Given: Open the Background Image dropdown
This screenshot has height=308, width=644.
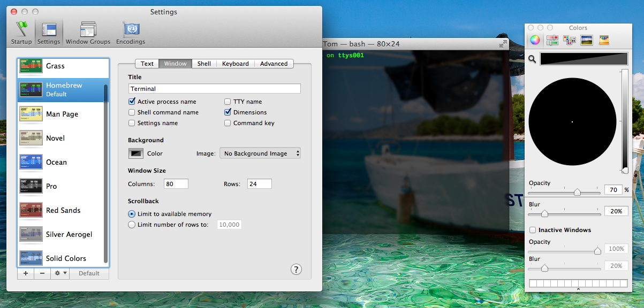Looking at the screenshot, I should pos(260,153).
